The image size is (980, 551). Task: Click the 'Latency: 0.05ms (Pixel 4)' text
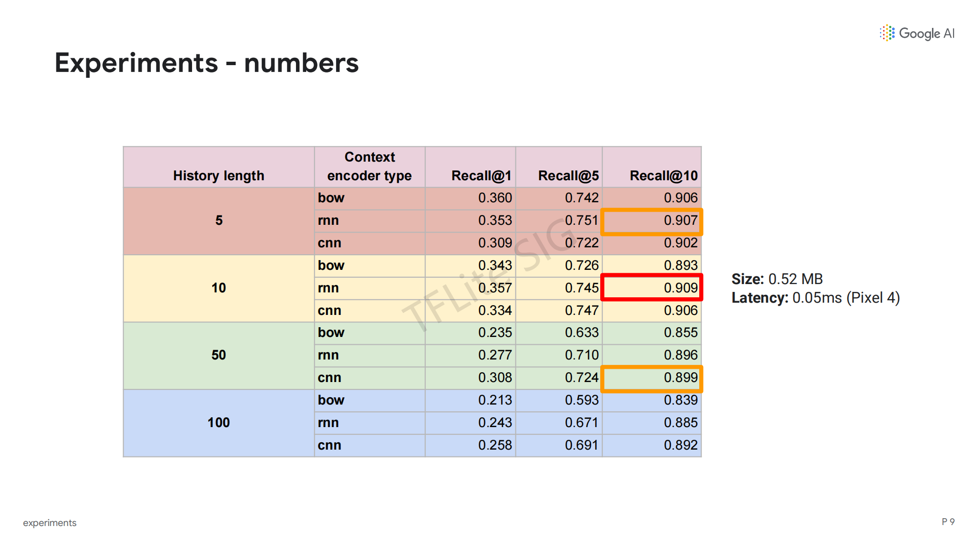click(816, 298)
